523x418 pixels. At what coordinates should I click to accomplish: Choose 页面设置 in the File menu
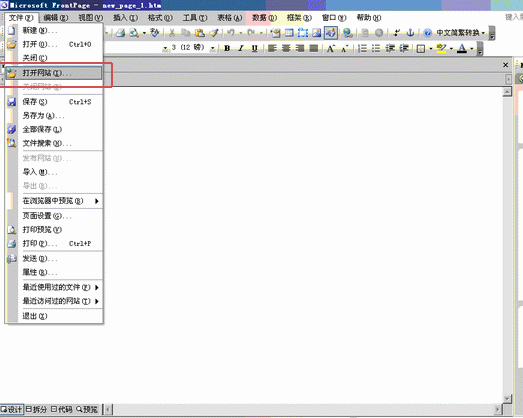(x=54, y=216)
